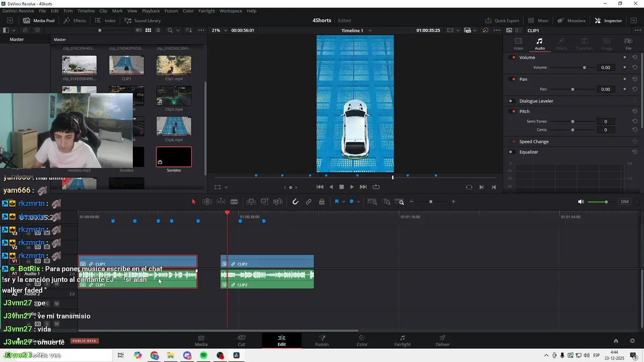Switch to the Video inspector tab
The height and width of the screenshot is (362, 644).
[x=518, y=44]
